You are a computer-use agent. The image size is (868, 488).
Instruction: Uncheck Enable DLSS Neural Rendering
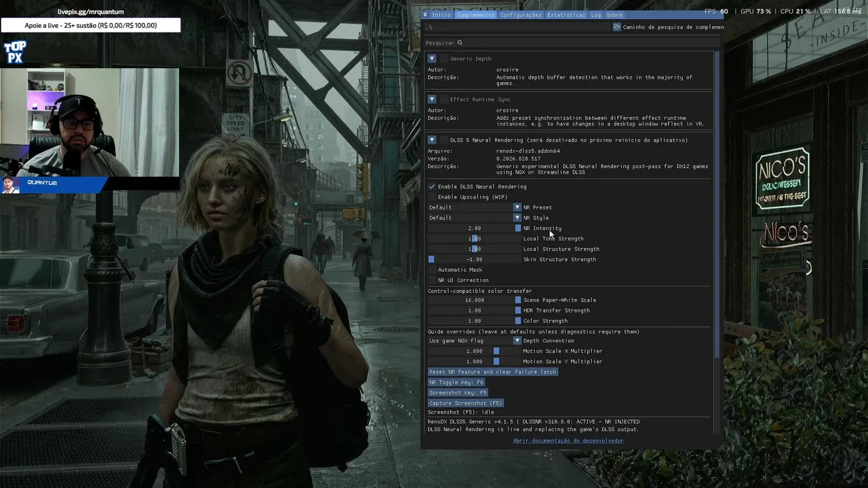tap(432, 186)
